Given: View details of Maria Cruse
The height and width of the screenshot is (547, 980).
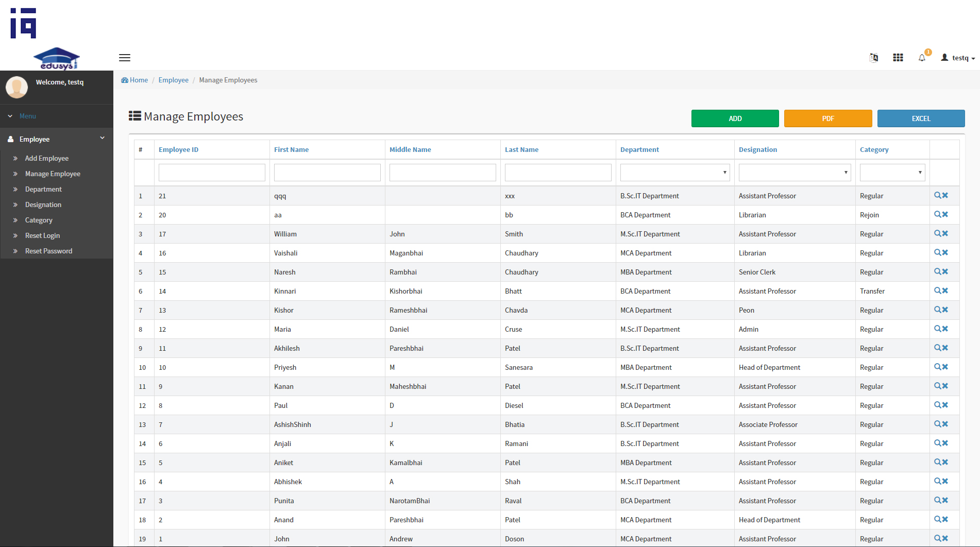Looking at the screenshot, I should (x=938, y=329).
